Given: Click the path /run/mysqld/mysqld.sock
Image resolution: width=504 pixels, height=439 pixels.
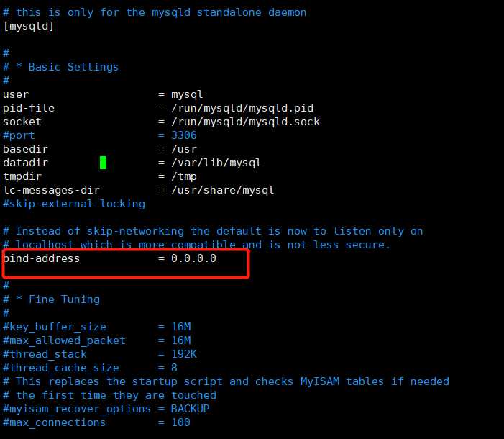Looking at the screenshot, I should (246, 122).
